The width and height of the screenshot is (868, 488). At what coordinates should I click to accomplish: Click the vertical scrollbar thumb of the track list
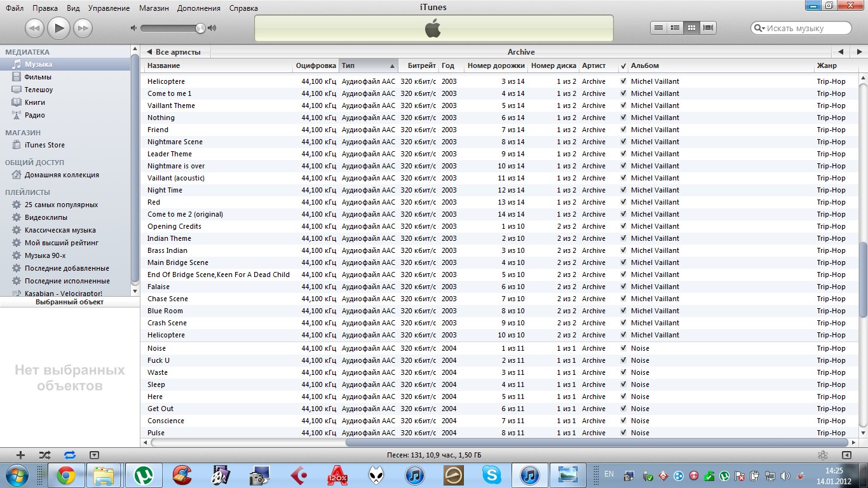tap(863, 280)
